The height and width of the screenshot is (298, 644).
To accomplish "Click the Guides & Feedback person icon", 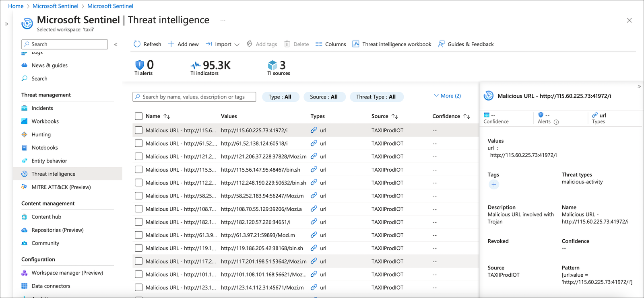I will (x=442, y=44).
